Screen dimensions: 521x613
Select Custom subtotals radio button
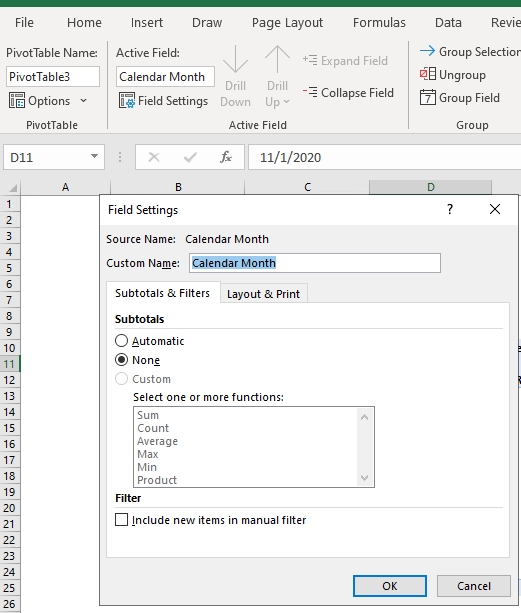[x=121, y=378]
